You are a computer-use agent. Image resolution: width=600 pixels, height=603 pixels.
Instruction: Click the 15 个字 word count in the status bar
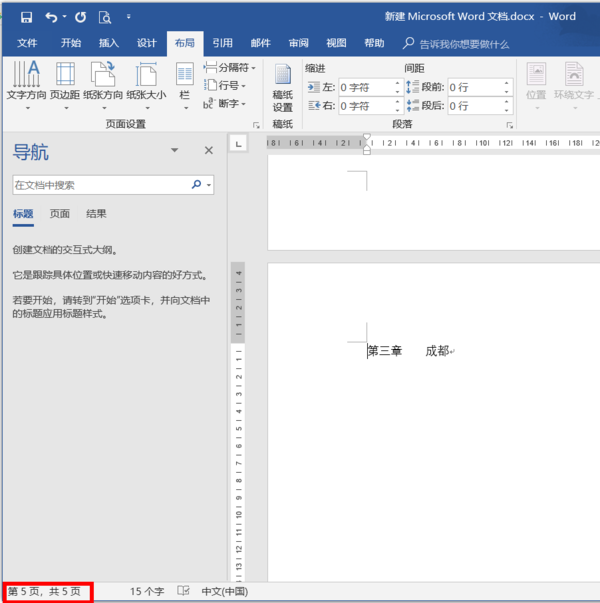pos(147,591)
